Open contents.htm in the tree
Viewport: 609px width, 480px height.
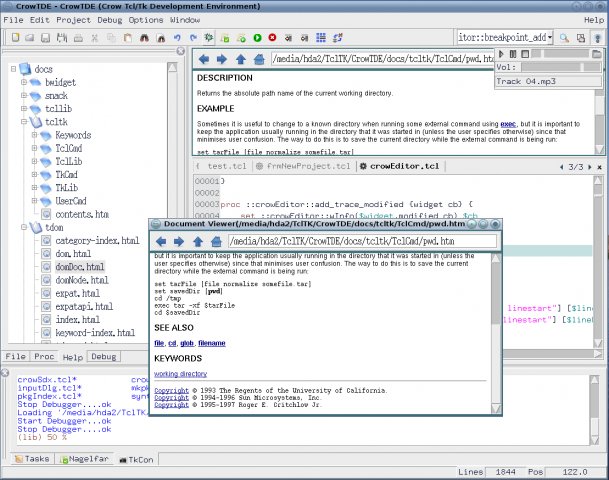coord(82,214)
